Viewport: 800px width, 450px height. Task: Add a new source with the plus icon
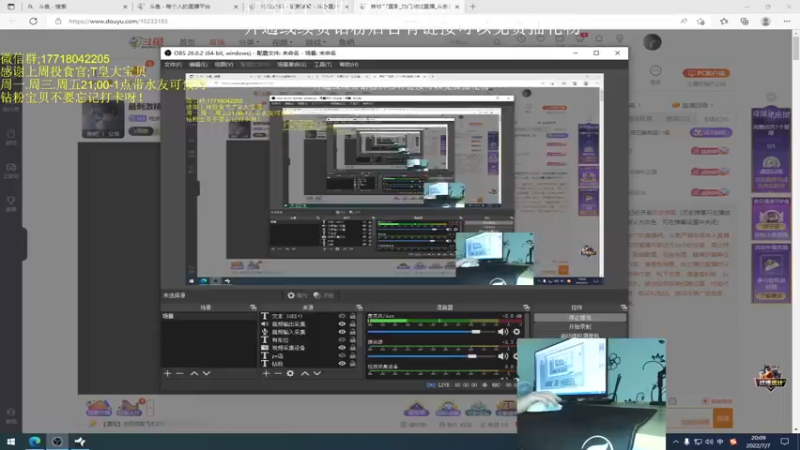(266, 373)
